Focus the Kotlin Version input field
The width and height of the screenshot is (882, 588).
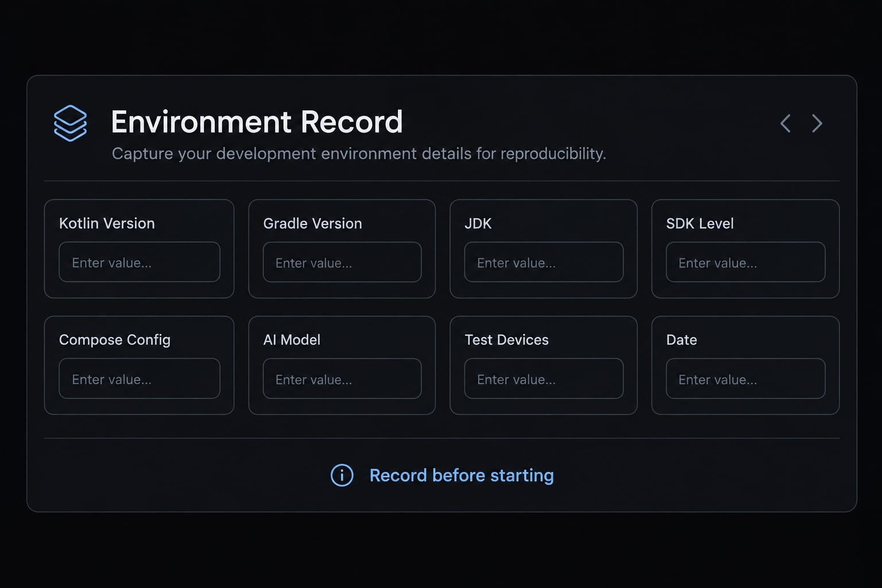coord(140,262)
